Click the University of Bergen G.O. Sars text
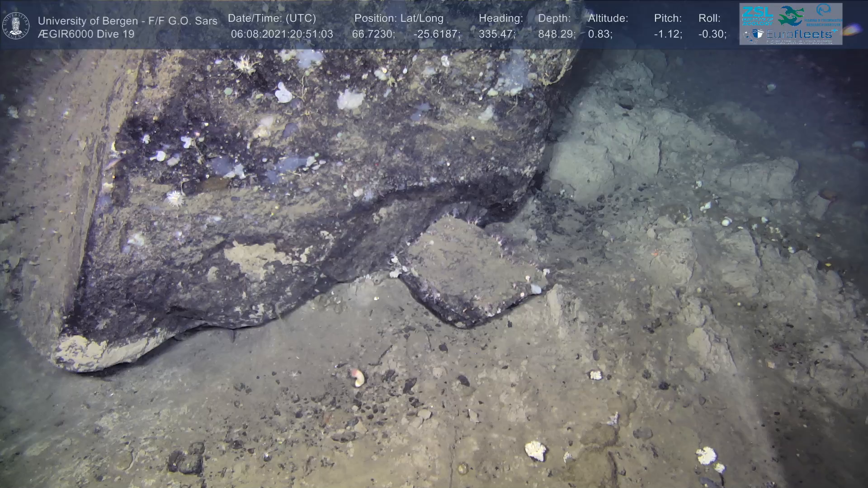The height and width of the screenshot is (488, 868). (x=127, y=21)
